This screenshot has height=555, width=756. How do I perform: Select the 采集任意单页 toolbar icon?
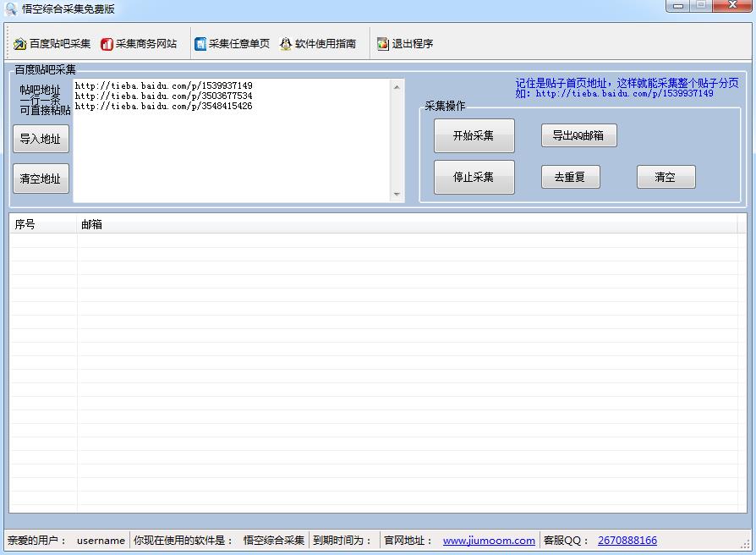[200, 44]
